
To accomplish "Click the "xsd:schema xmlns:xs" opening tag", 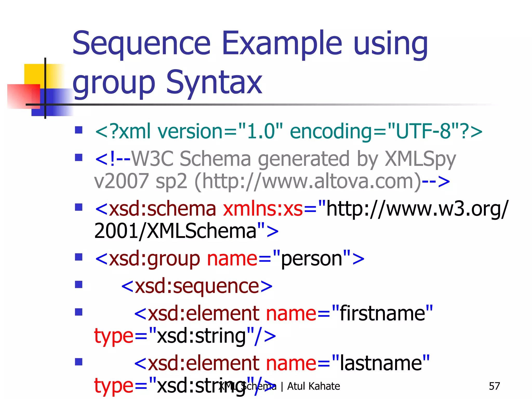I will 199,209.
